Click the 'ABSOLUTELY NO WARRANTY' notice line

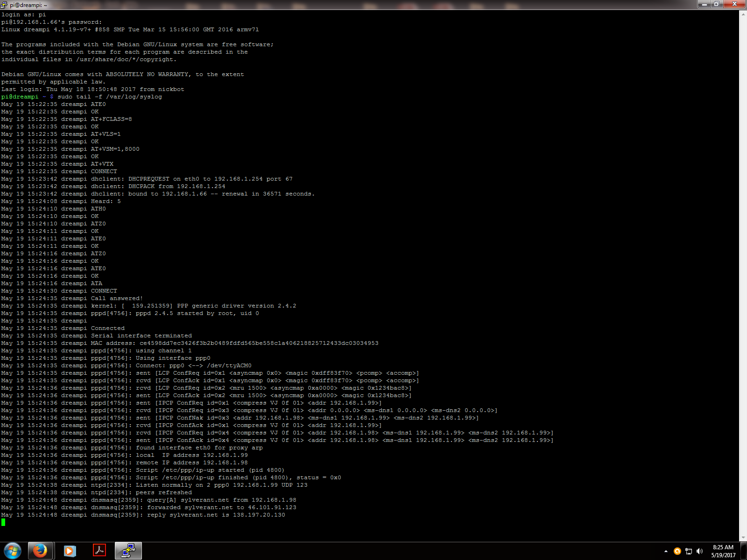pos(123,74)
